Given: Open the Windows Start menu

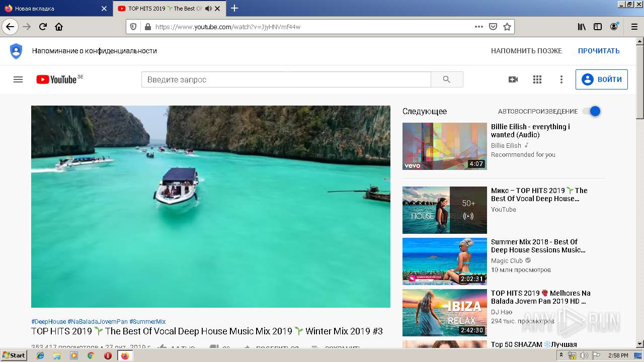Looking at the screenshot, I should click(14, 355).
